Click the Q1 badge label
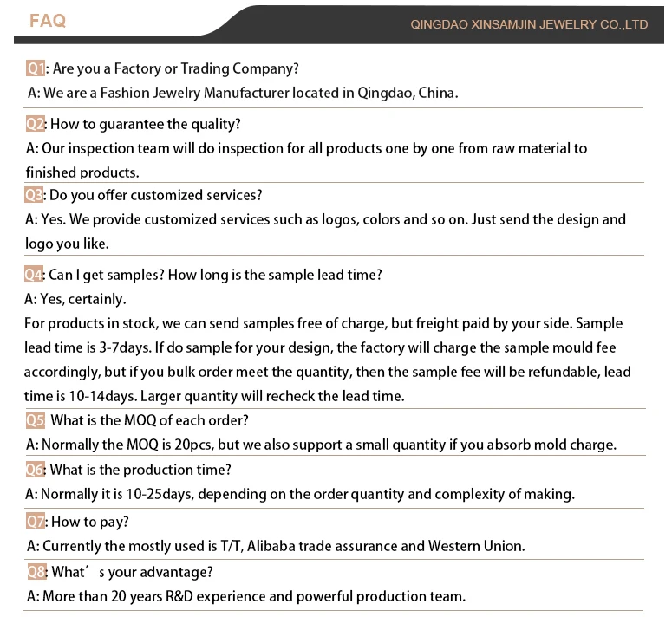The height and width of the screenshot is (617, 672). click(x=36, y=68)
